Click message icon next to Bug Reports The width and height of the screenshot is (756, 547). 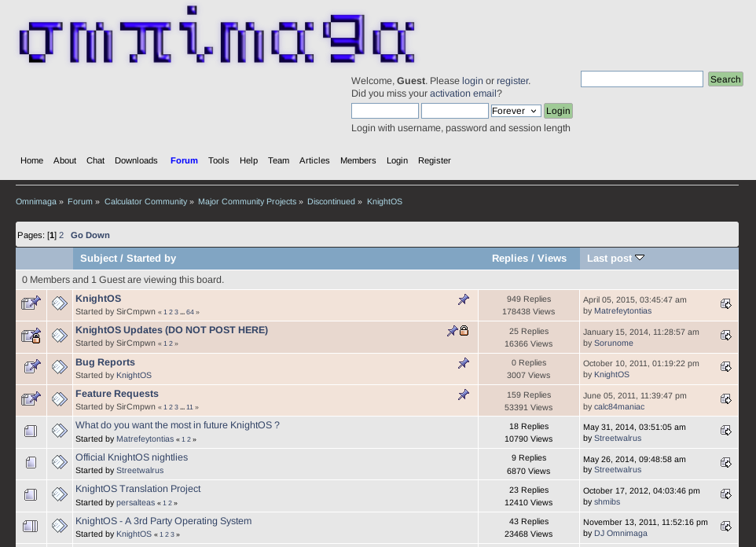point(59,367)
